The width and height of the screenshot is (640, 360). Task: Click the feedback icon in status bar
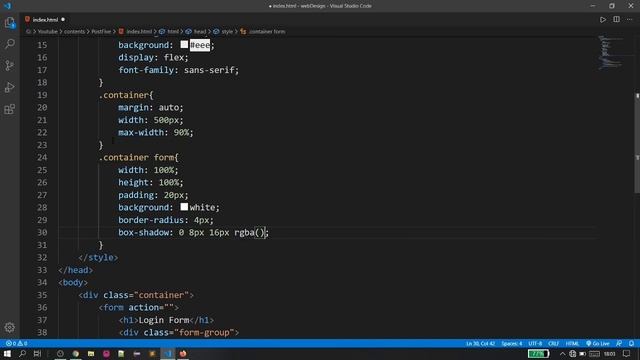(619, 343)
